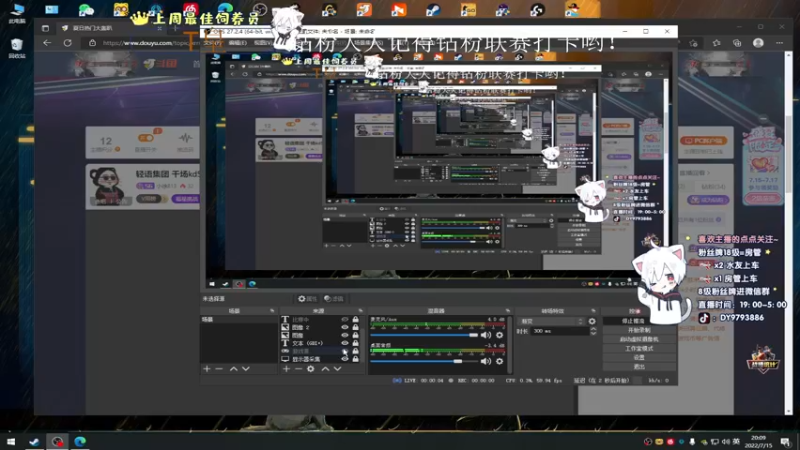This screenshot has width=800, height=450.
Task: Click the 启动虚拟摄像机 button
Action: pos(639,339)
